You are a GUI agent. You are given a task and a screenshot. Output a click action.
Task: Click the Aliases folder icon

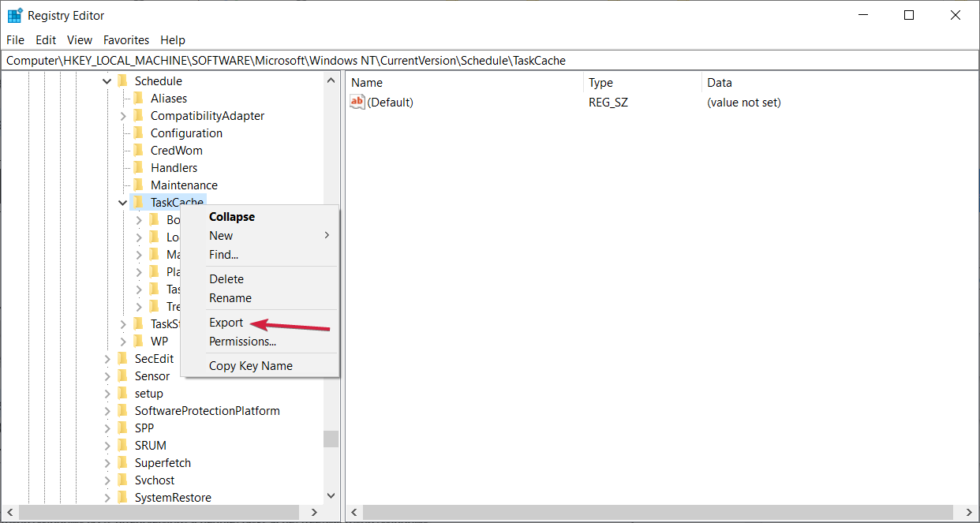tap(138, 98)
